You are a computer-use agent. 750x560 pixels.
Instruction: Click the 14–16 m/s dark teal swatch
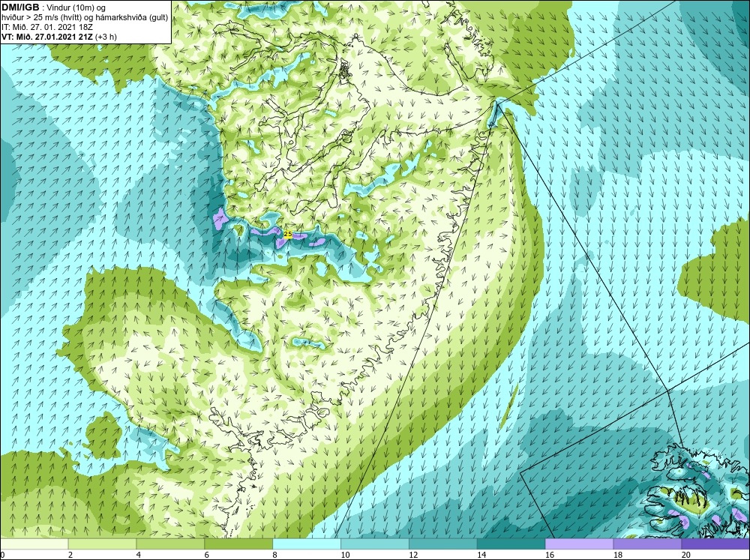click(511, 544)
